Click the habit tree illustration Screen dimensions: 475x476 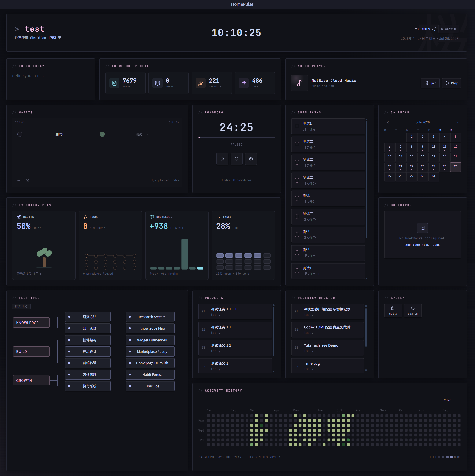click(44, 258)
